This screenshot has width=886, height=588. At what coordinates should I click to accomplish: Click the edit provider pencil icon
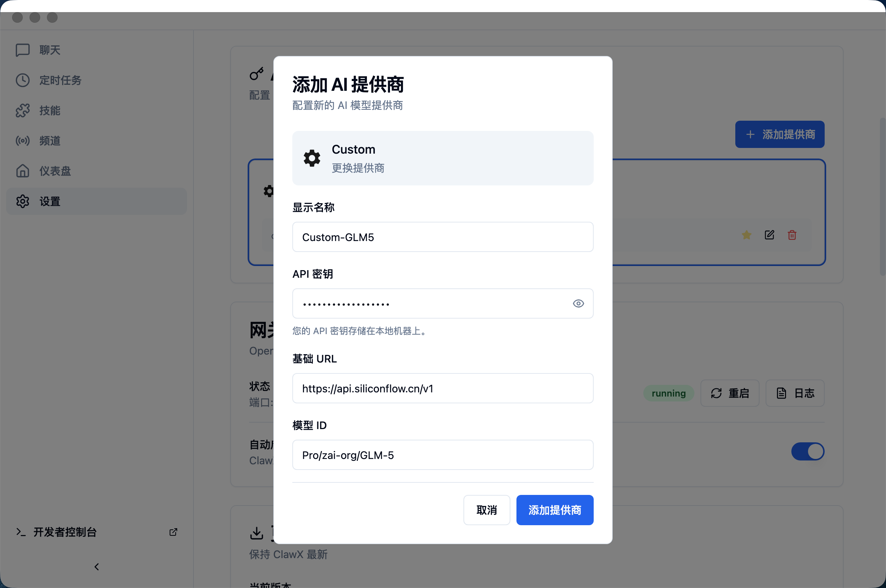(x=769, y=235)
